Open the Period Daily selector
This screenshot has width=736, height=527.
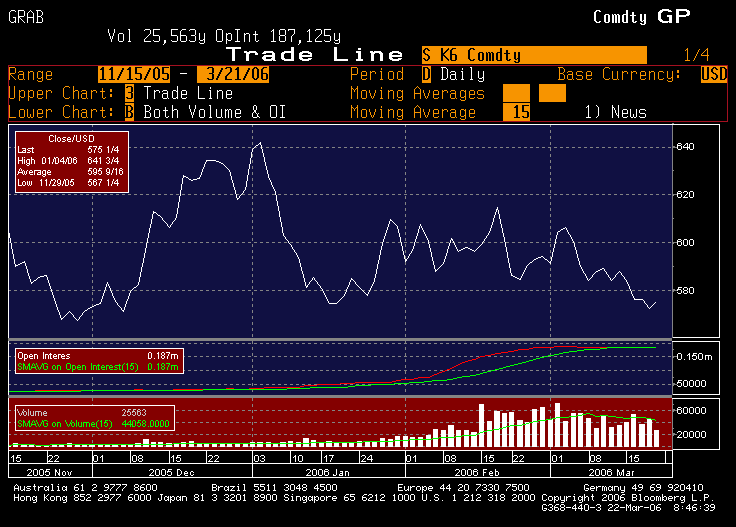pyautogui.click(x=427, y=74)
